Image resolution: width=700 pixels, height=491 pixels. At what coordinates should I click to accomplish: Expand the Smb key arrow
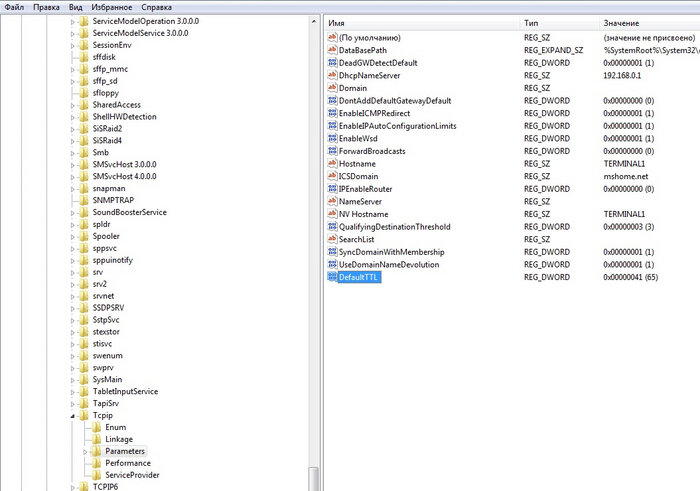point(72,153)
